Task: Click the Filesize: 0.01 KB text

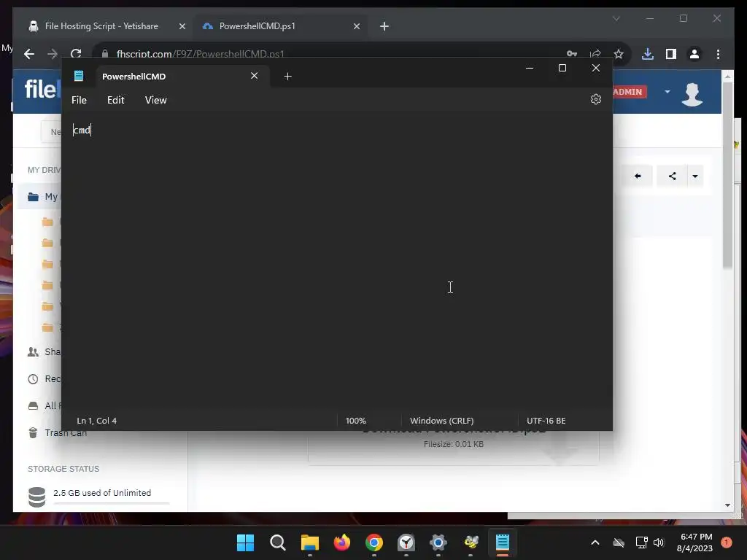Action: [x=454, y=444]
